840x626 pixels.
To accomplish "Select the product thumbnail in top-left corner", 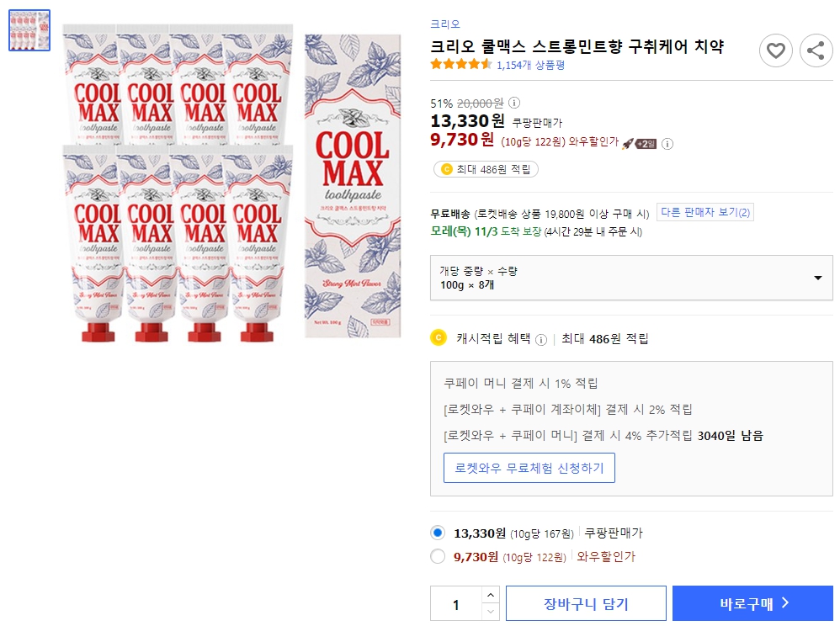I will tap(29, 29).
